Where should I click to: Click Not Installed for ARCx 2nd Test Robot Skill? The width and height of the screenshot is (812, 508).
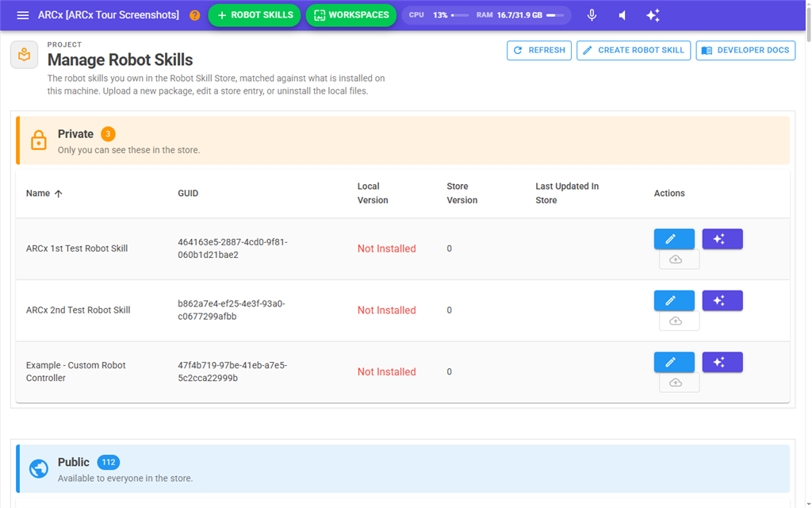(386, 310)
